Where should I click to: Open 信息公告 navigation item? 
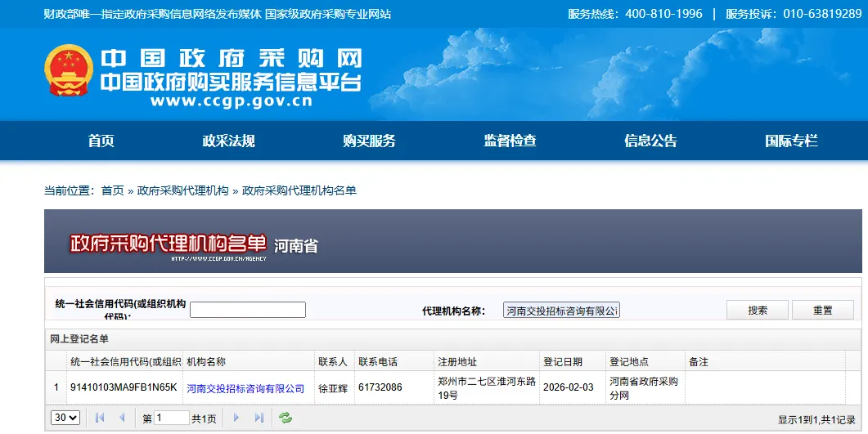tap(650, 141)
